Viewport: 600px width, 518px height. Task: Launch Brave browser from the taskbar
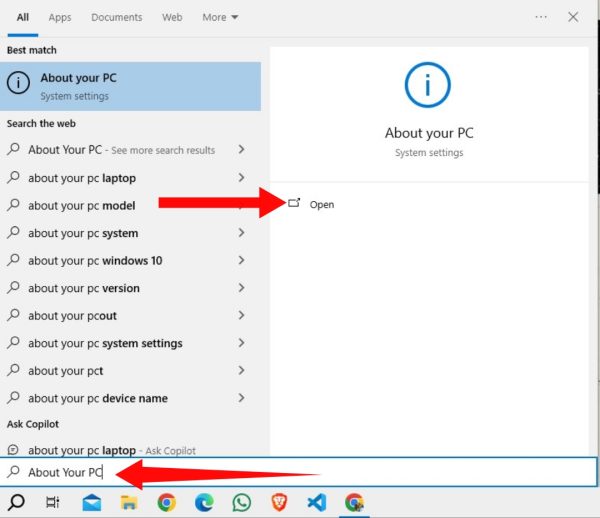click(279, 502)
